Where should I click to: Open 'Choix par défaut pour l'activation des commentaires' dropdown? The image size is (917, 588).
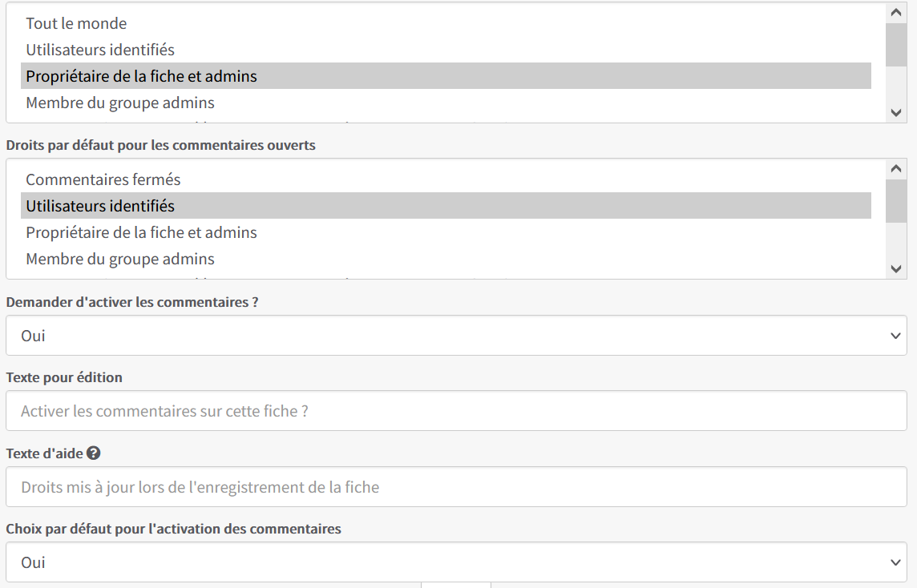(x=456, y=562)
